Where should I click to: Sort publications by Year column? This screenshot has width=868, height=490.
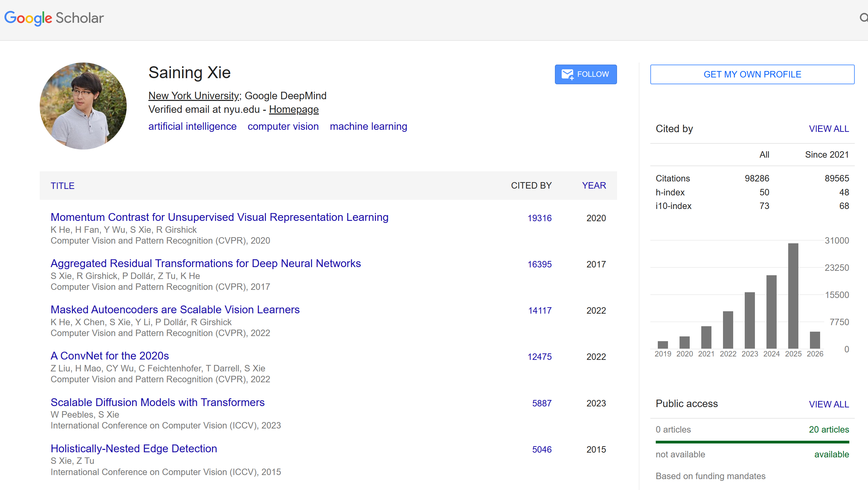(x=594, y=186)
